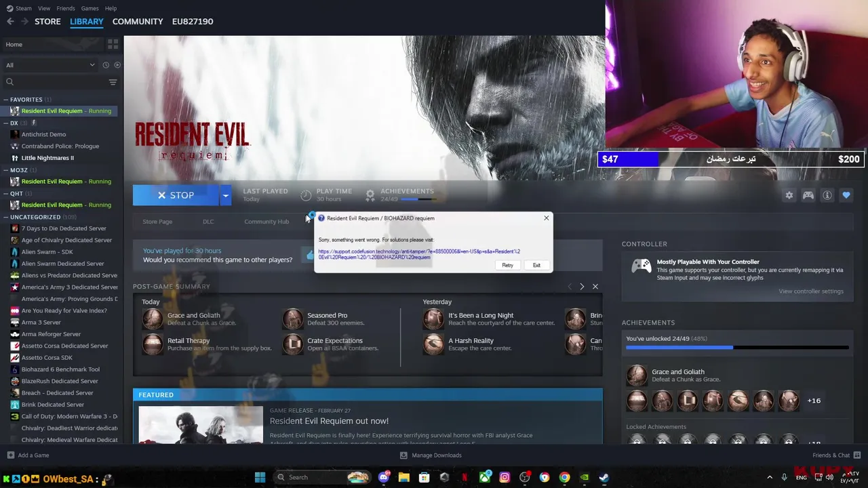Open the EU827190 profile tab
Screen dimensions: 868x488
[193, 21]
